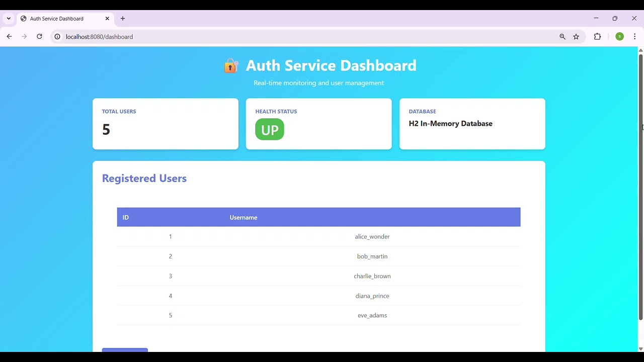Click the TOTAL USERS card label

[x=119, y=112]
